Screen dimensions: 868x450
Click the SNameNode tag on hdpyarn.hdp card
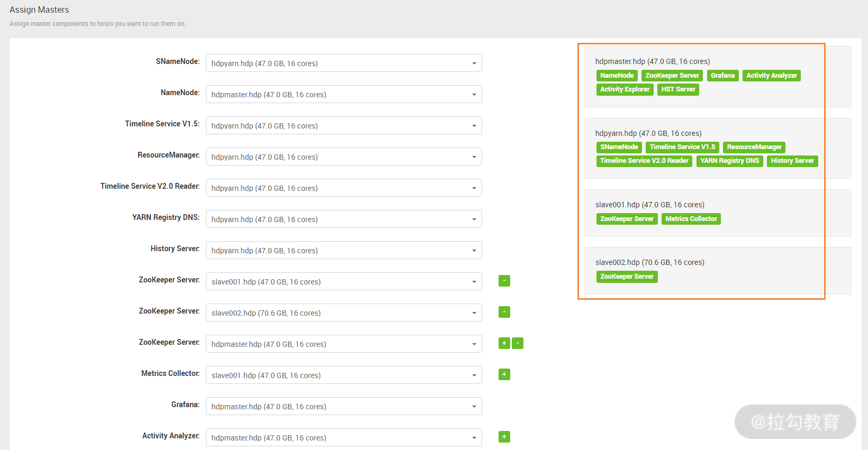point(619,147)
